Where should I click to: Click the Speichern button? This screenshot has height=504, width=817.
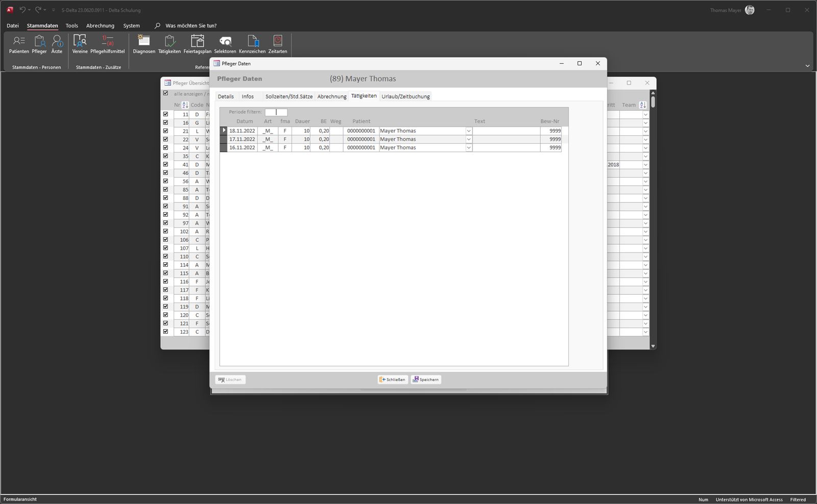426,380
